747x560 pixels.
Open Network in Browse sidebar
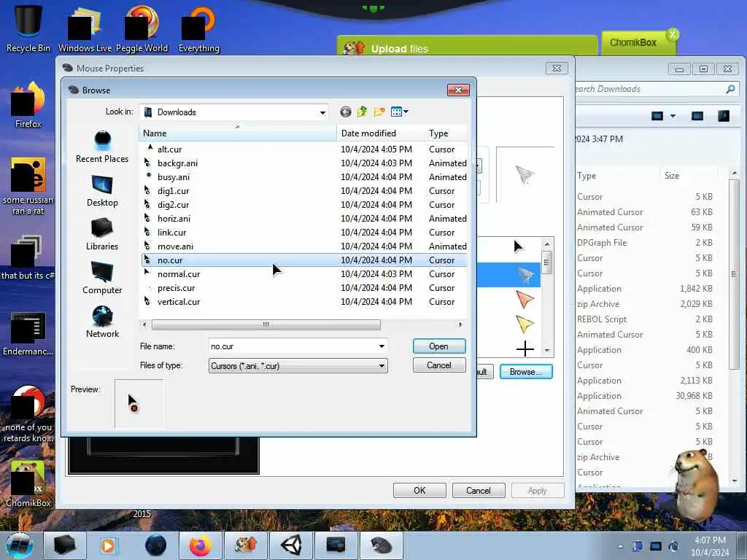tap(102, 322)
